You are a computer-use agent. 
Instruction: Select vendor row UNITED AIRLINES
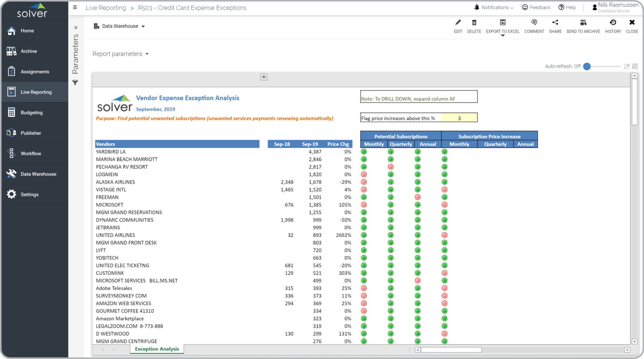pyautogui.click(x=115, y=235)
